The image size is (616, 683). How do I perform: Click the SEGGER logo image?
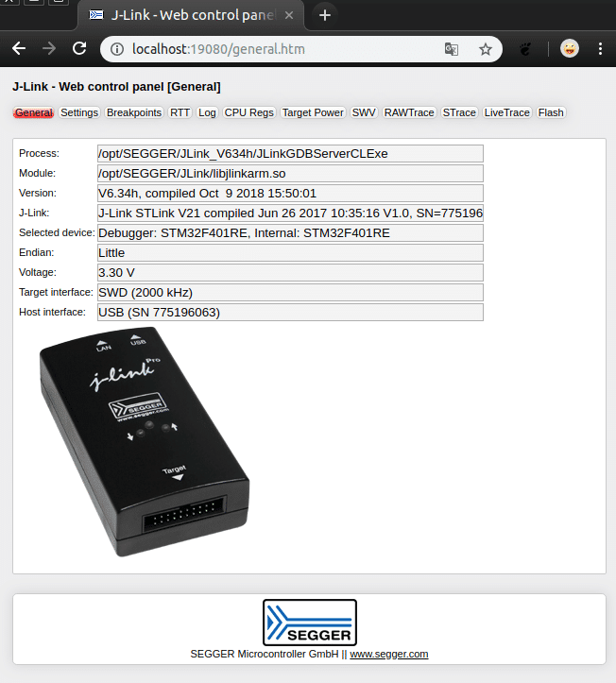point(309,623)
